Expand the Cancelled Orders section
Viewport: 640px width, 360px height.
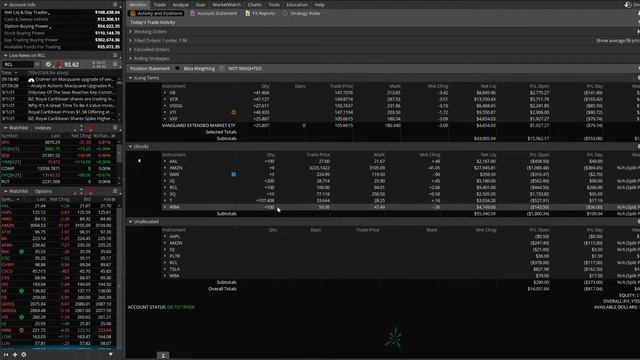click(131, 49)
